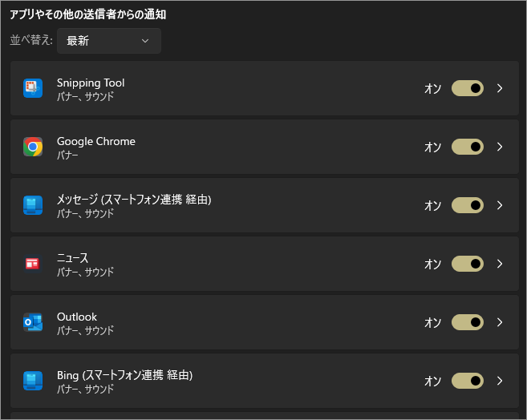Open Google Chrome notification details arrow
This screenshot has height=420, width=527.
(x=500, y=147)
